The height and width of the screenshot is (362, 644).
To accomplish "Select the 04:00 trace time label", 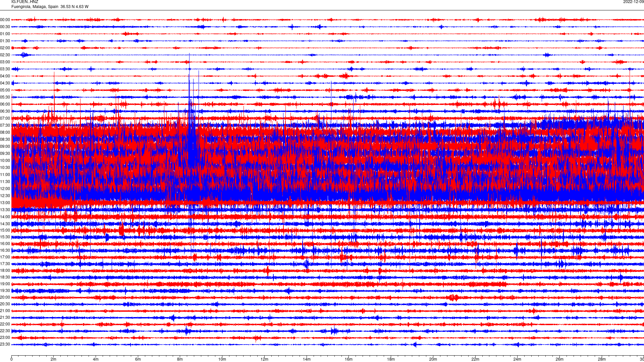I will click(x=5, y=76).
